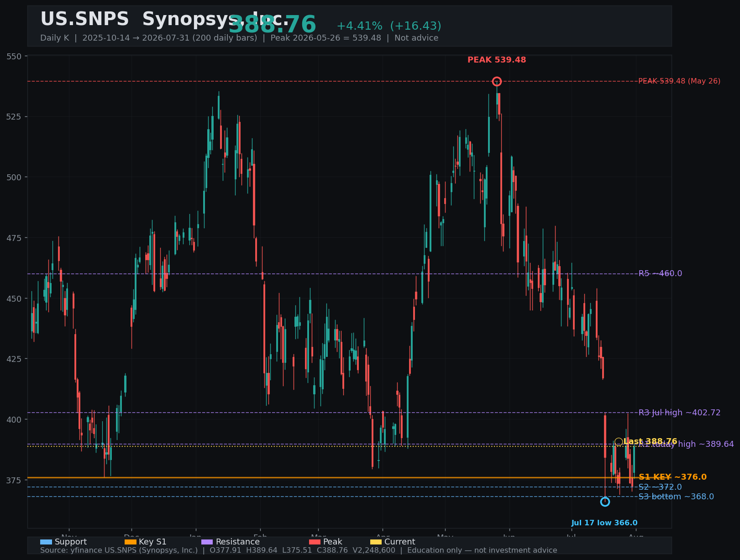Click the 450 y-axis tick label

14,298
